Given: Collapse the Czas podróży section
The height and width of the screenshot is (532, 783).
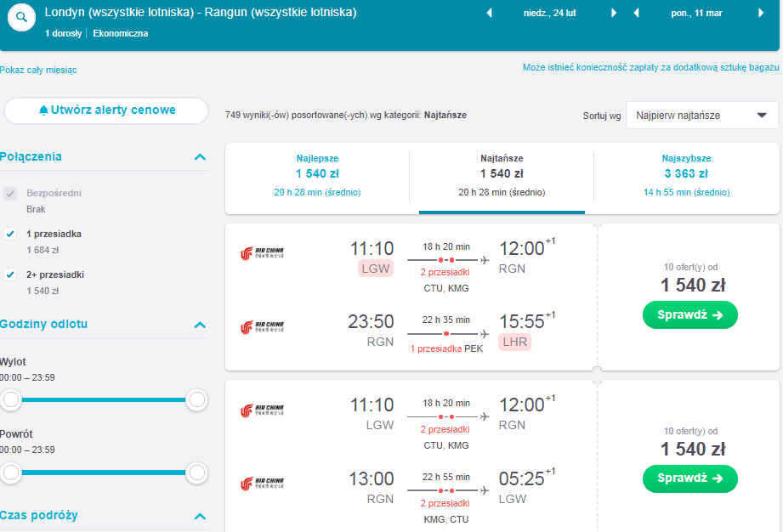Looking at the screenshot, I should coord(200,516).
